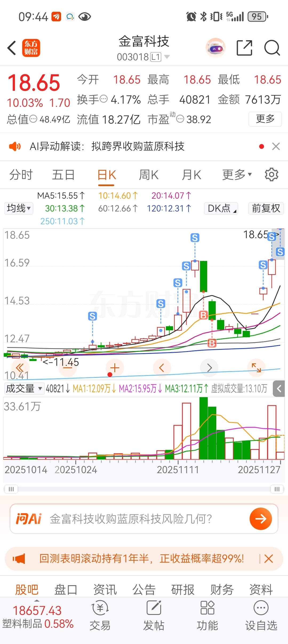Open the 更多 periods dropdown
The image size is (288, 644).
click(237, 175)
